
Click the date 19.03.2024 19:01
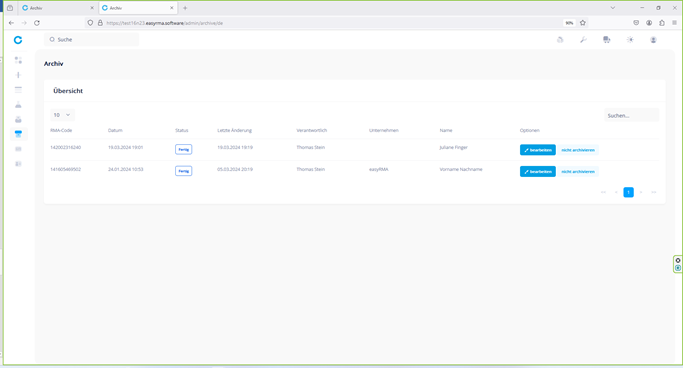pos(125,147)
